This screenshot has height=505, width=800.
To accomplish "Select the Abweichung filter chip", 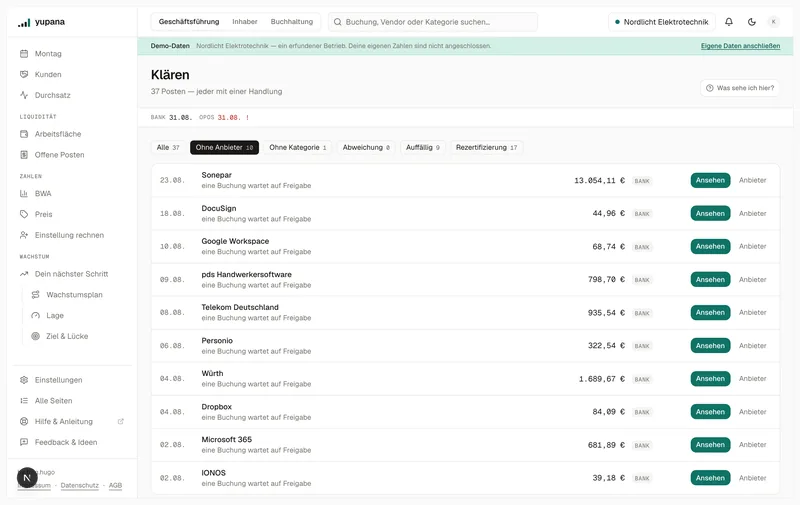I will point(366,147).
